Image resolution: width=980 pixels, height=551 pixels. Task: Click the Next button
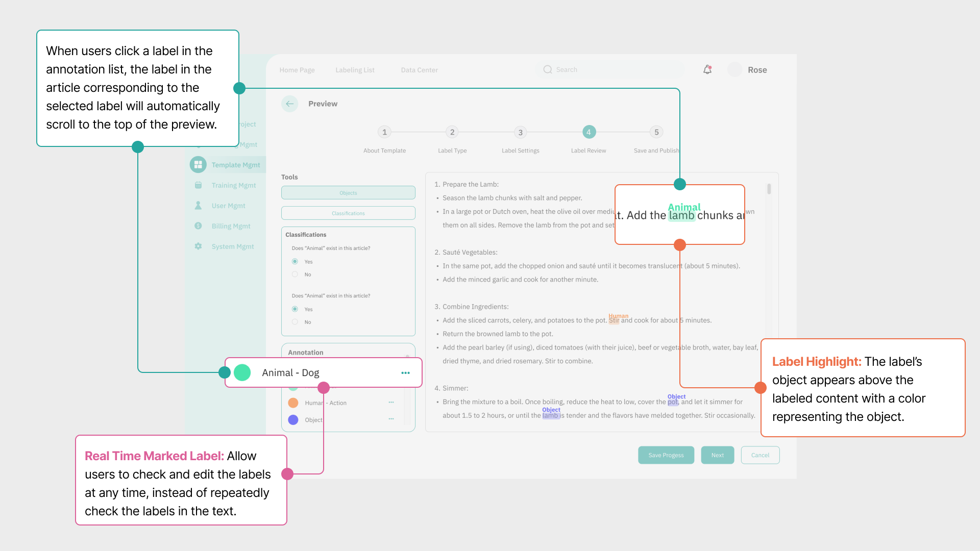tap(717, 455)
